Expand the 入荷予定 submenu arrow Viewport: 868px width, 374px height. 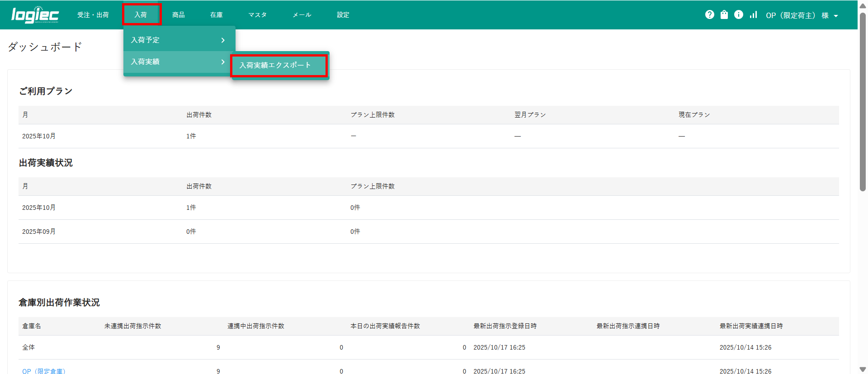tap(223, 40)
